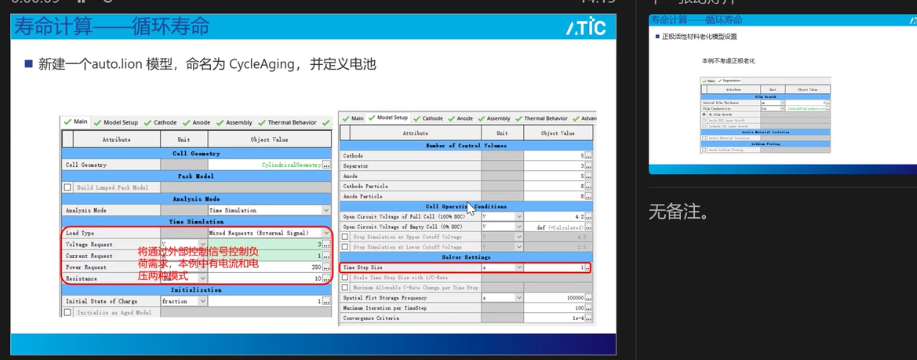
Task: Expand the Analysis Mode dropdown
Action: click(x=326, y=210)
